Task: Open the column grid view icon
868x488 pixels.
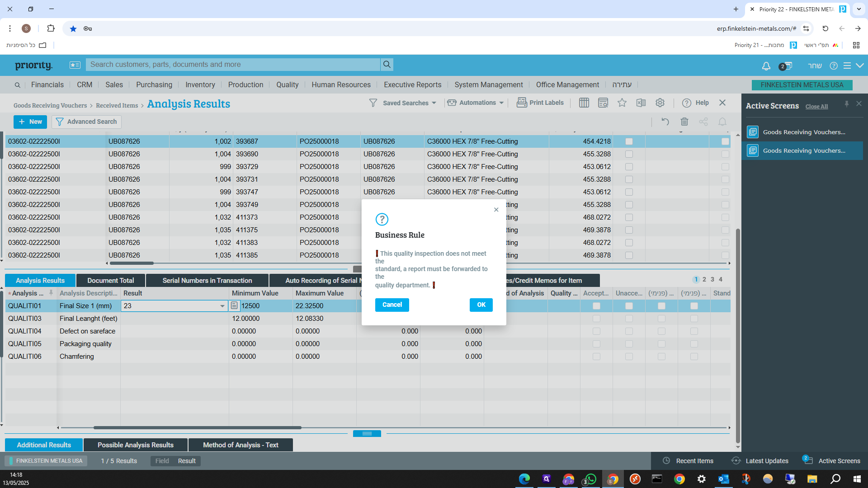Action: [x=584, y=103]
